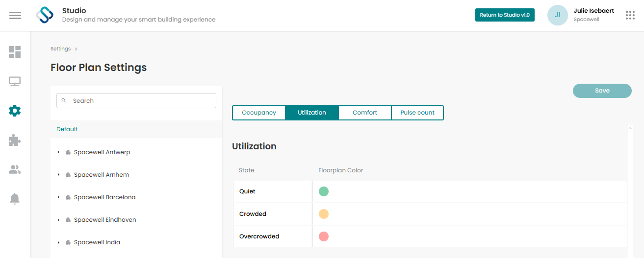Expand the Spacewell Barcelona tree node
Viewport: 644px width, 258px height.
coord(58,197)
